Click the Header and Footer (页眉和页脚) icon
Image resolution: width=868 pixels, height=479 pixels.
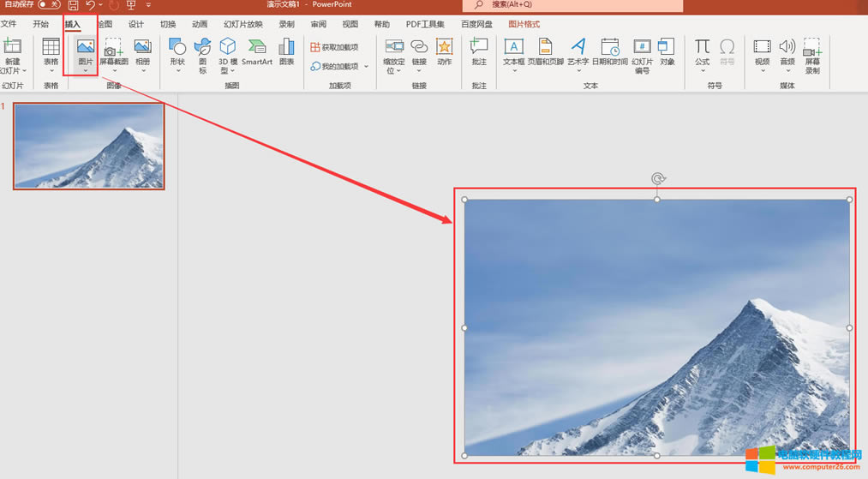pyautogui.click(x=545, y=51)
